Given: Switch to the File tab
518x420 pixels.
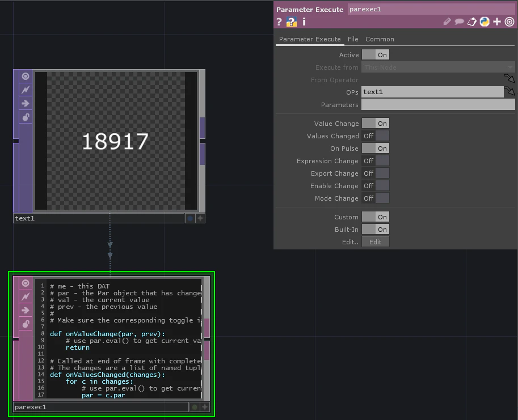Looking at the screenshot, I should 353,39.
